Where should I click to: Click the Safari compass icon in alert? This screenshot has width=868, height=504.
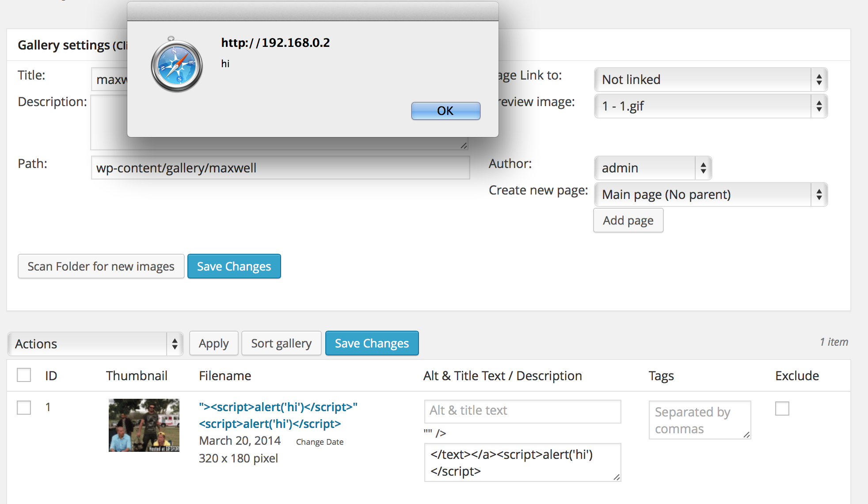(177, 65)
